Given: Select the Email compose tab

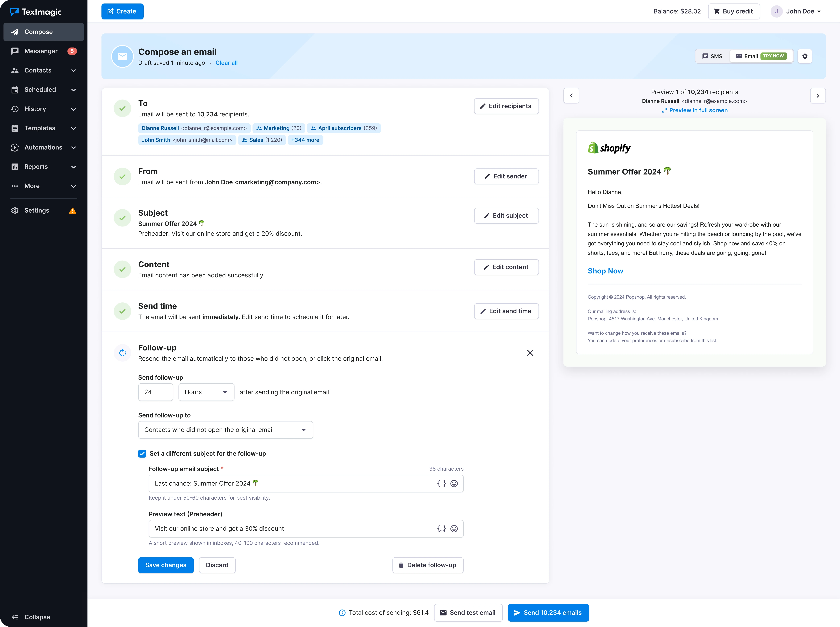Looking at the screenshot, I should tap(761, 56).
